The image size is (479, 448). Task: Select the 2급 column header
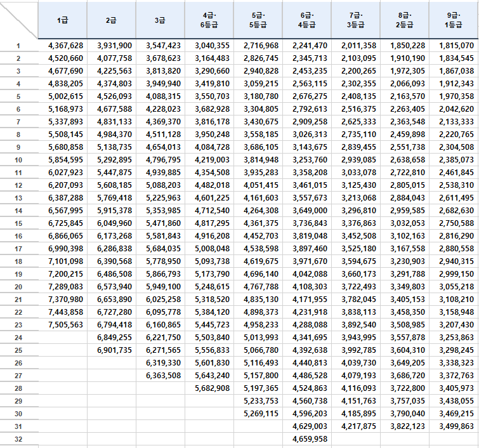[x=111, y=20]
